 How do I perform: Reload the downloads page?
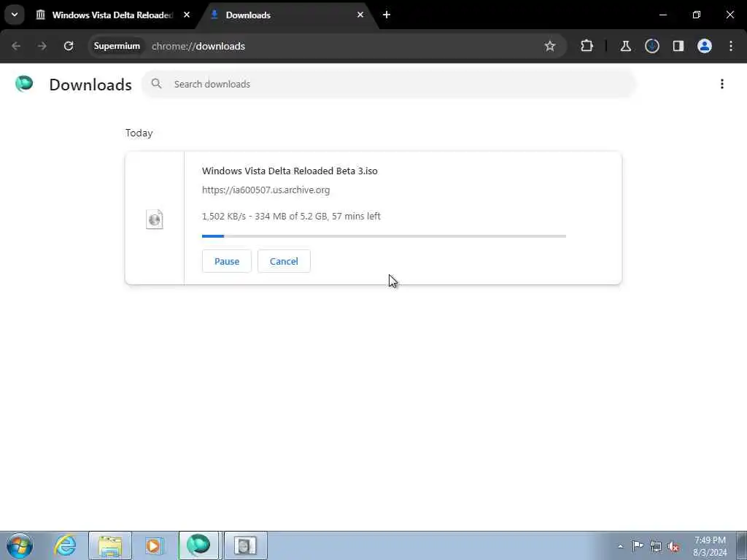(x=69, y=46)
